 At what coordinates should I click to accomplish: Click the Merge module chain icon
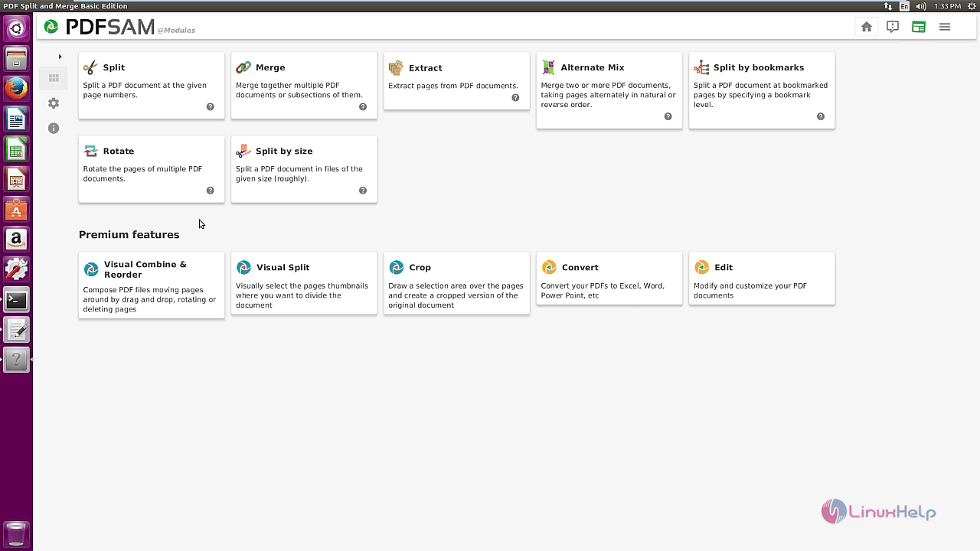pos(243,67)
